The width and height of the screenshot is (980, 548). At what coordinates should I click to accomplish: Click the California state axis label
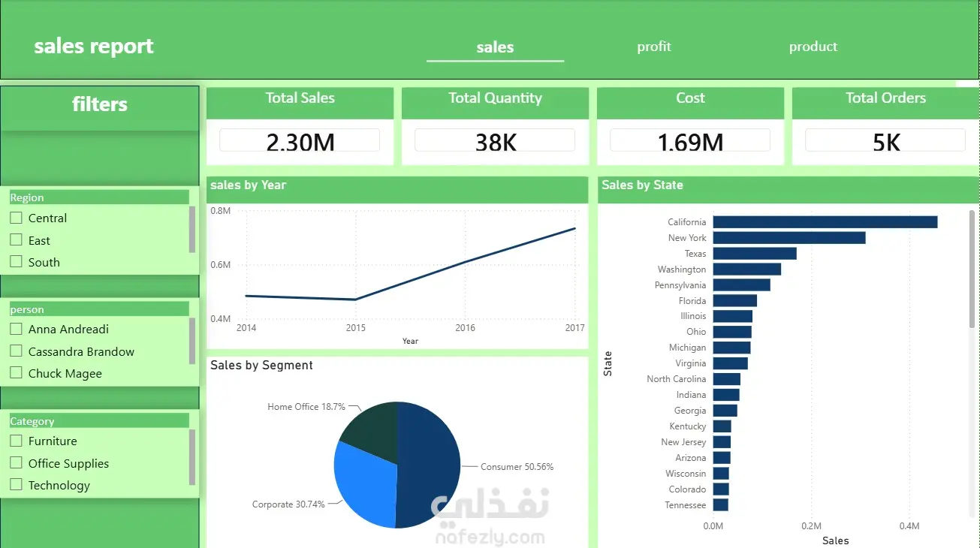pyautogui.click(x=687, y=222)
